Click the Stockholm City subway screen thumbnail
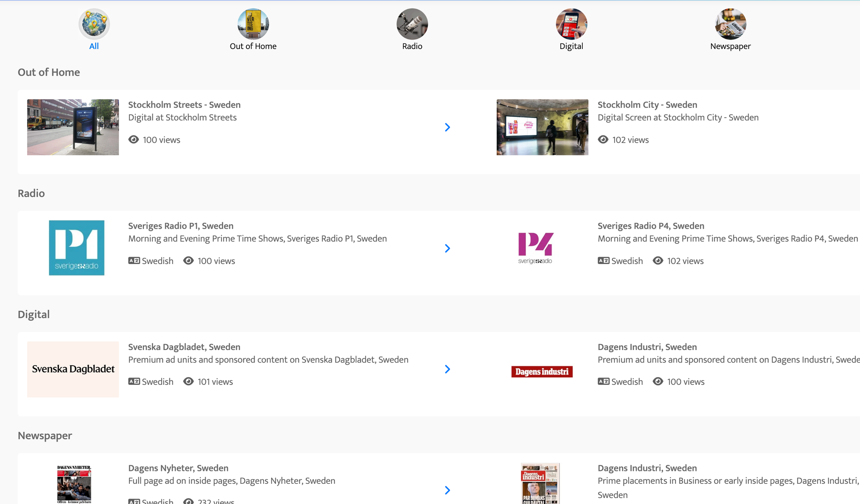Image resolution: width=860 pixels, height=504 pixels. click(x=543, y=127)
